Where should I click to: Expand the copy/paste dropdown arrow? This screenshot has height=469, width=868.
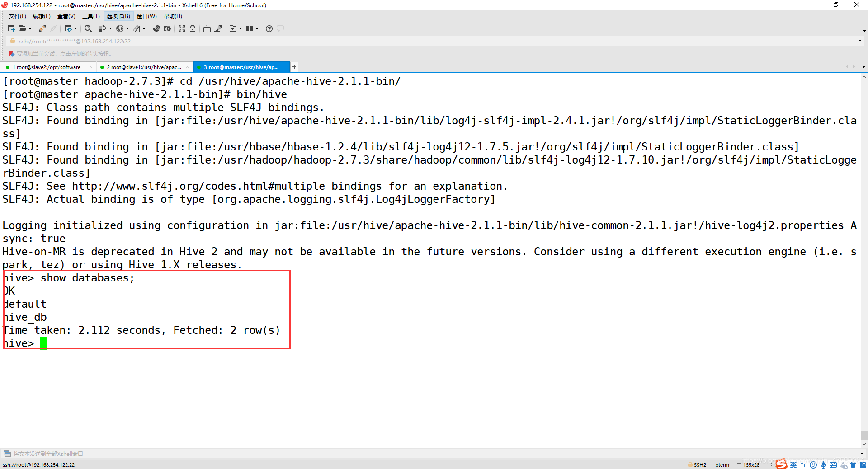[110, 29]
